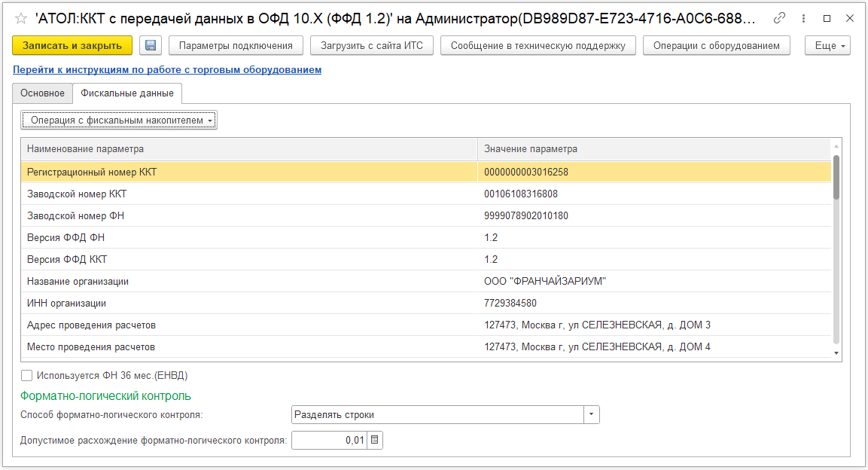Copy link using the chain icon
Image resolution: width=868 pixels, height=470 pixels.
point(780,18)
